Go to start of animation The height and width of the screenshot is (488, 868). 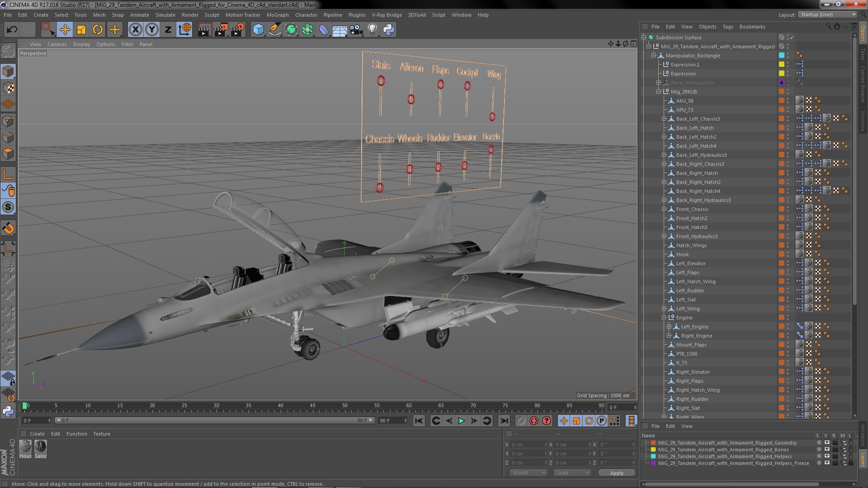[419, 421]
